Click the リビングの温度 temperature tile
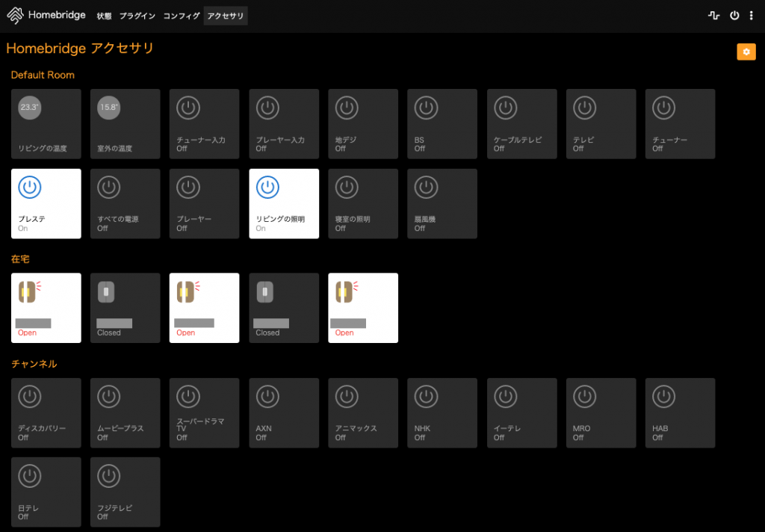Screen dimensions: 765x532 (46, 124)
